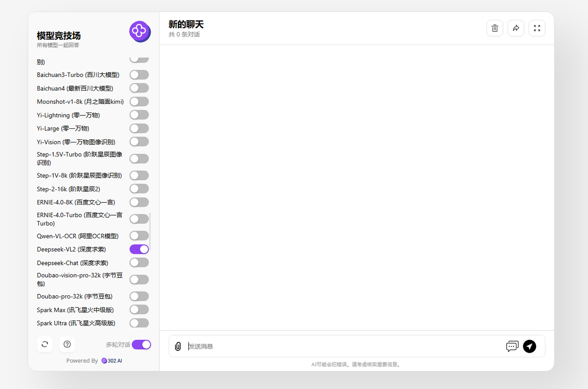The width and height of the screenshot is (588, 389).
Task: Click the Powered By text
Action: [82, 361]
